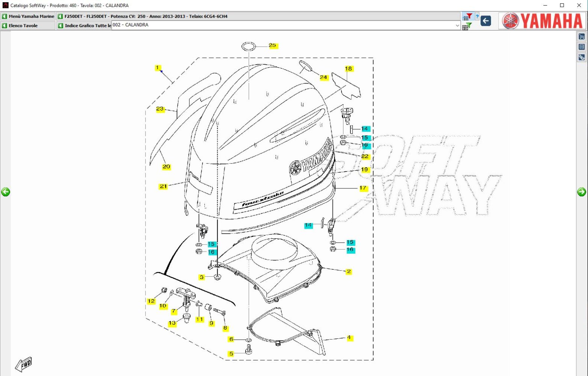This screenshot has height=376, width=588.
Task: Click the red funnel filter icon
Action: (468, 17)
